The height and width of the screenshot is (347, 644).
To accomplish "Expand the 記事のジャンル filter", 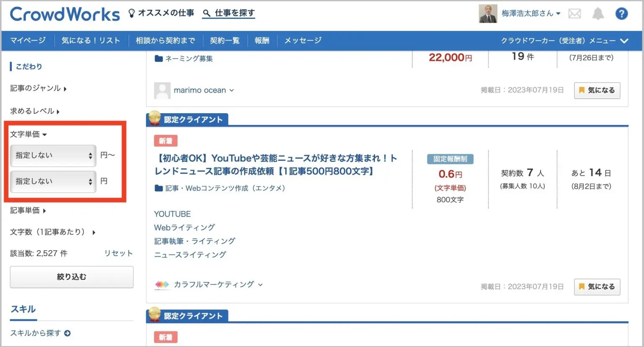I will pyautogui.click(x=38, y=88).
